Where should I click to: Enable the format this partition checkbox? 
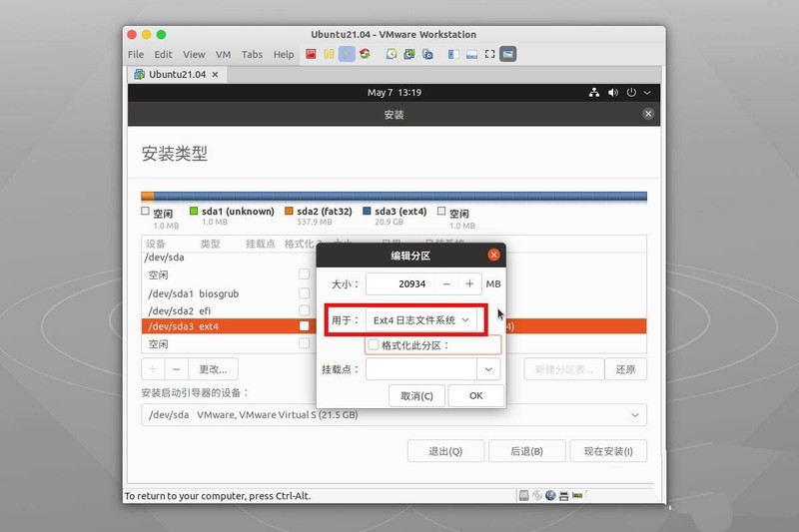tap(374, 345)
